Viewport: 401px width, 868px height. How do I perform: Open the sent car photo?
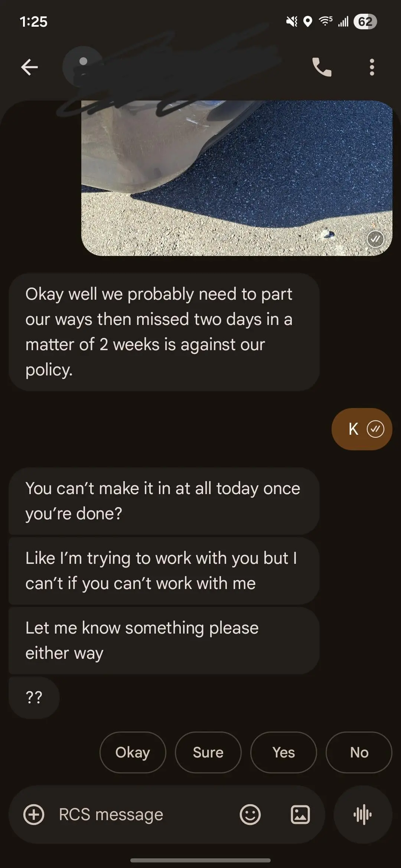click(237, 178)
